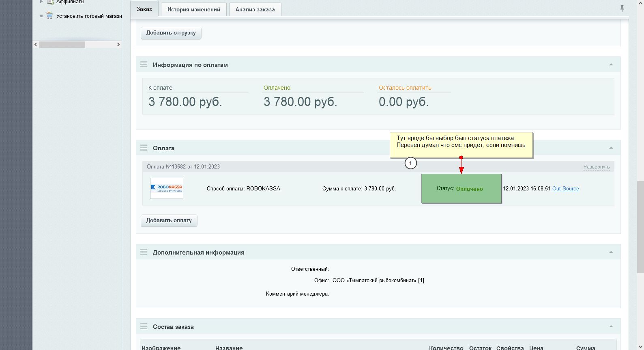Open the Заказ tab
Viewport: 644px width, 350px height.
144,9
